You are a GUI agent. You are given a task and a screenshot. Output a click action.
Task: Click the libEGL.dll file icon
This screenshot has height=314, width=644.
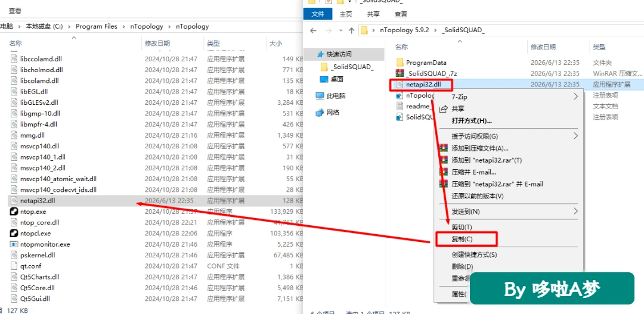[14, 92]
